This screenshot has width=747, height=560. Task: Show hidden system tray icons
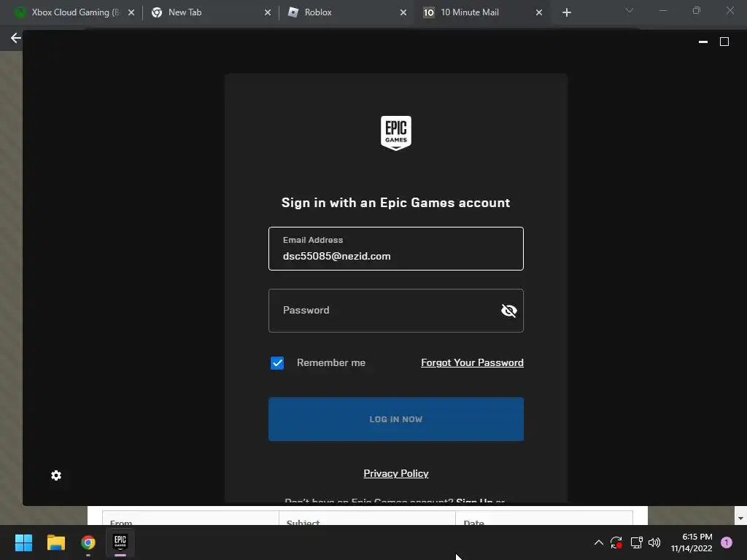[x=599, y=542]
